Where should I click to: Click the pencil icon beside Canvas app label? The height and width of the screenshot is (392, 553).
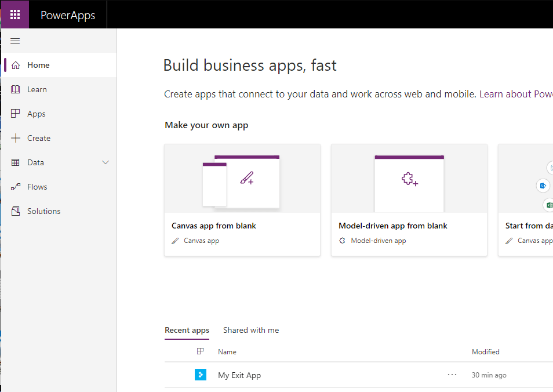click(175, 241)
